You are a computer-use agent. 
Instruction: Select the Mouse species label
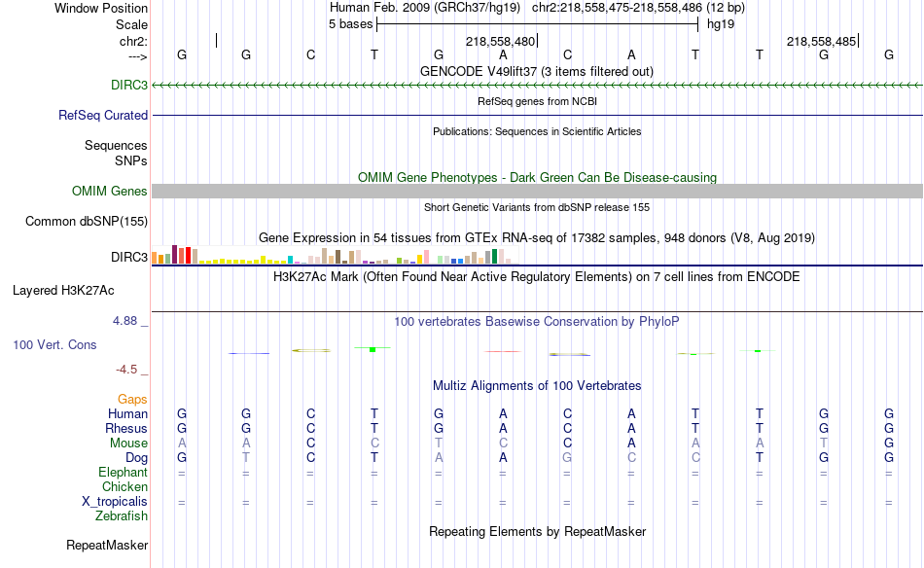click(x=128, y=444)
